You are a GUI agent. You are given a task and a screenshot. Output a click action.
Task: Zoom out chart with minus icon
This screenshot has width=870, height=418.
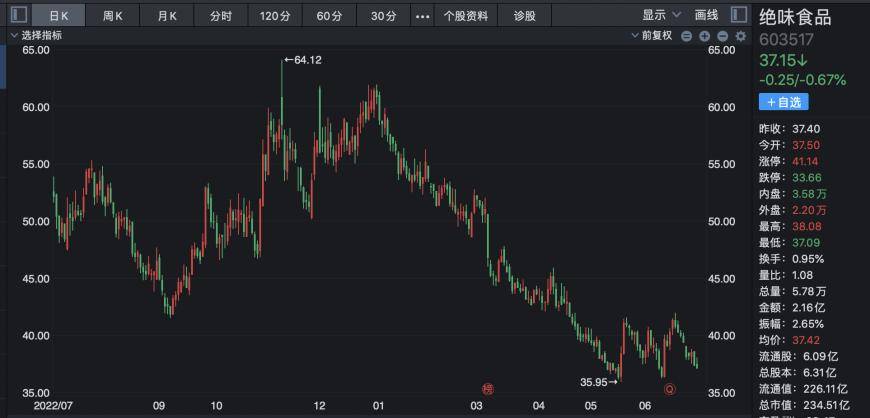(722, 37)
